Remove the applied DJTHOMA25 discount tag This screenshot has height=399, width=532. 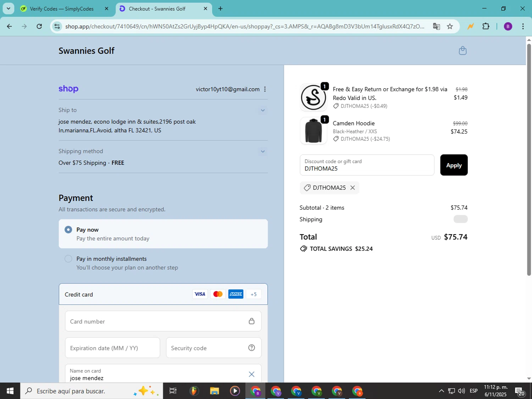click(x=353, y=188)
